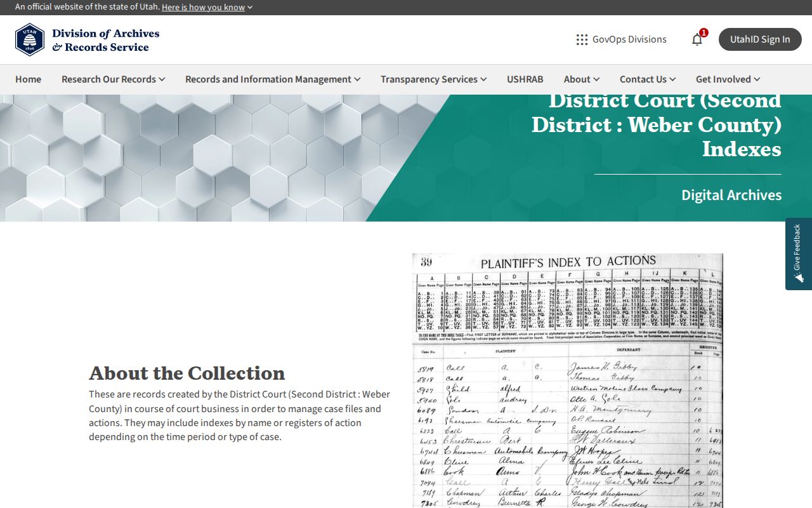This screenshot has width=812, height=508.
Task: Click the megaphone icon on Give Feedback tab
Action: 799,277
